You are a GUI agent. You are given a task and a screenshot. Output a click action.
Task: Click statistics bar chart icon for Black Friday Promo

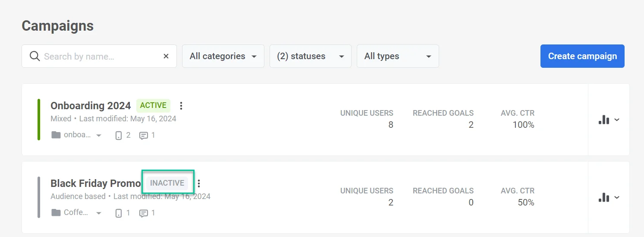[604, 197]
